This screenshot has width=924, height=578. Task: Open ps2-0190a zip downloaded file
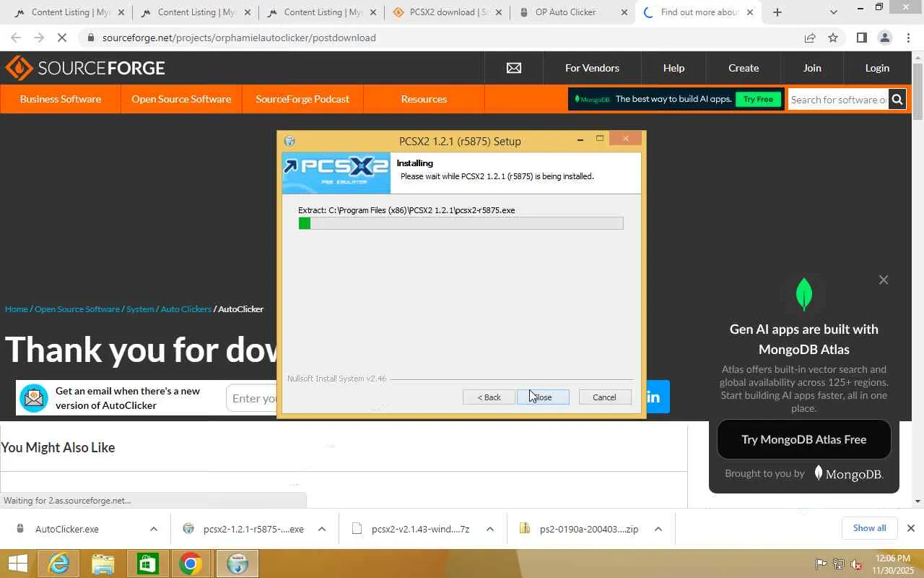(x=589, y=529)
